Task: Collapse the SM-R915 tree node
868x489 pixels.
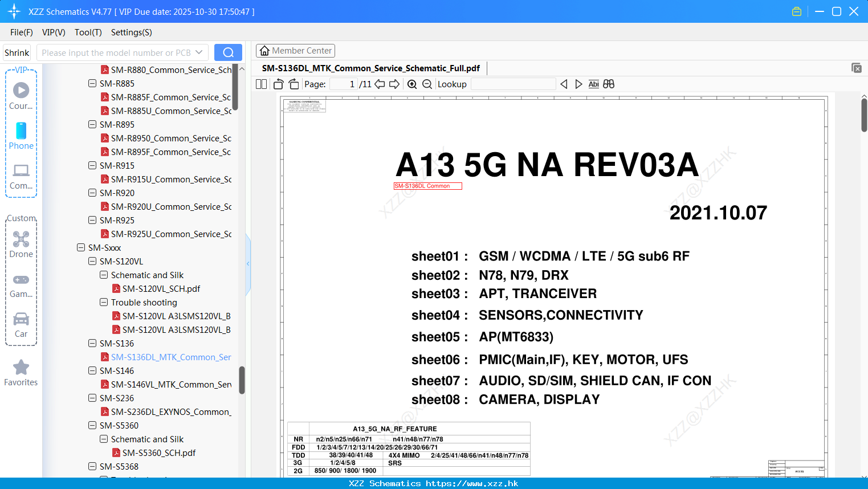Action: 92,165
